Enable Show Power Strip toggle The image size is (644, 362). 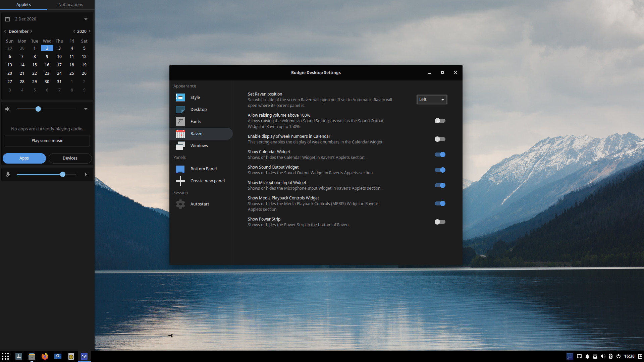[440, 222]
